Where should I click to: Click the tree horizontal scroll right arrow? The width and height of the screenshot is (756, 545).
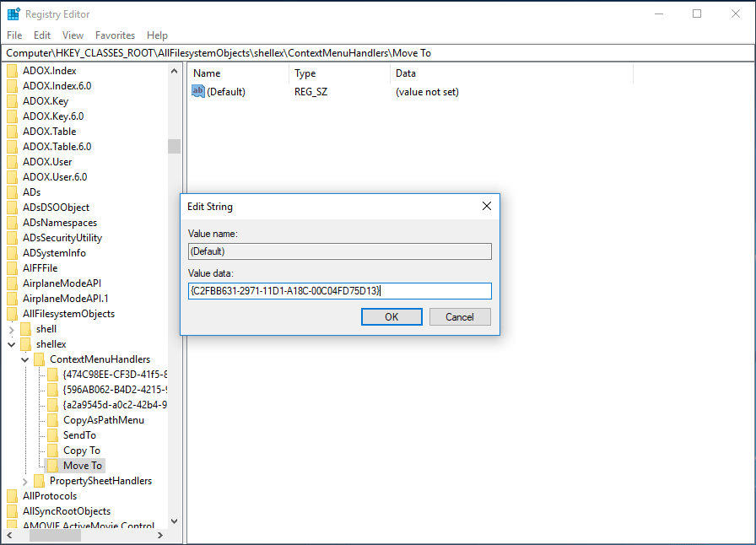point(160,536)
